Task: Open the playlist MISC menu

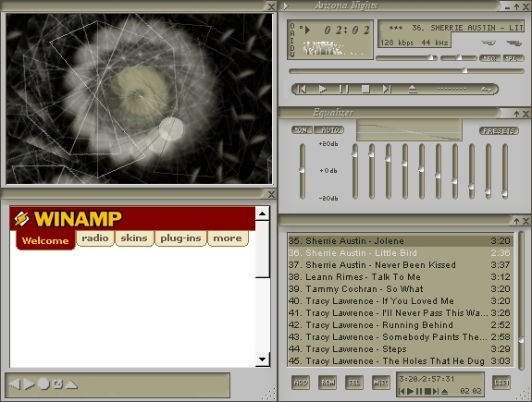Action: click(x=380, y=383)
